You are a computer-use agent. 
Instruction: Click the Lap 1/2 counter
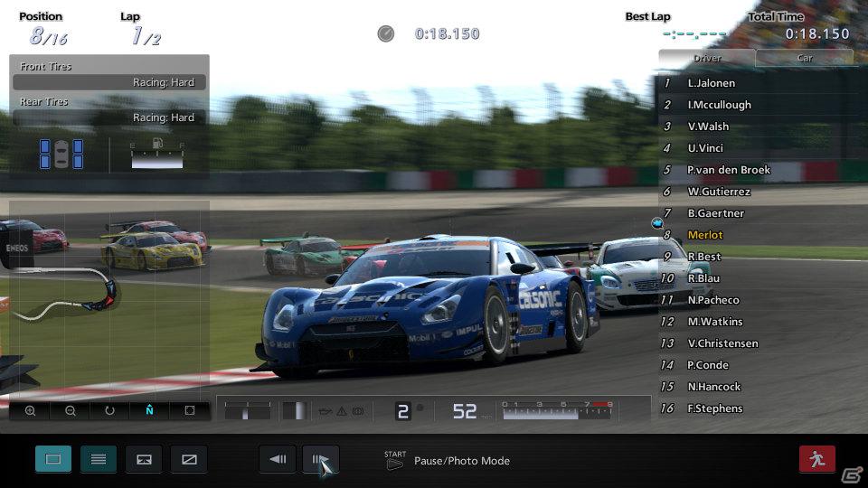(146, 36)
